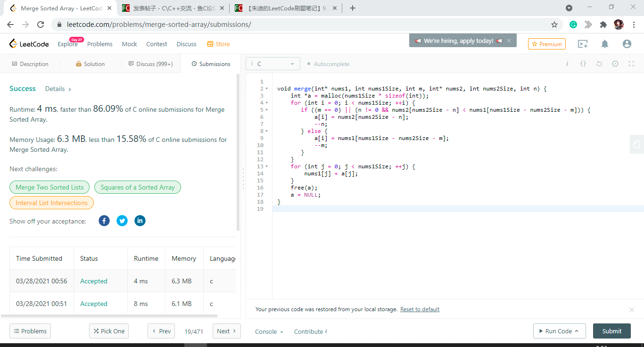Click the address bar URL

pos(159,25)
